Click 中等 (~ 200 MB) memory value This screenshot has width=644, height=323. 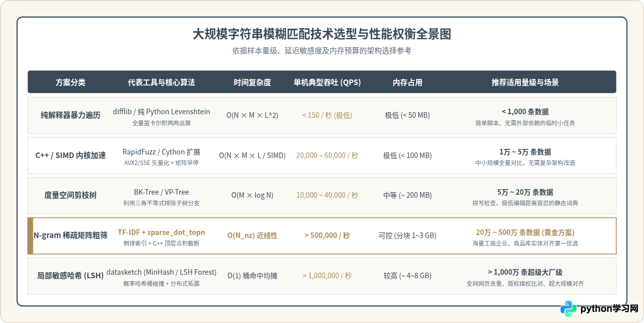pyautogui.click(x=408, y=196)
